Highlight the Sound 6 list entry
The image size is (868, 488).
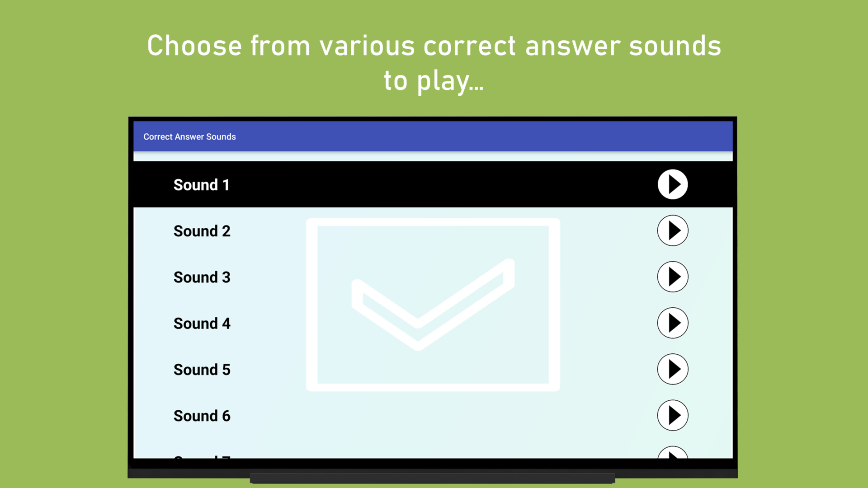[x=202, y=416]
